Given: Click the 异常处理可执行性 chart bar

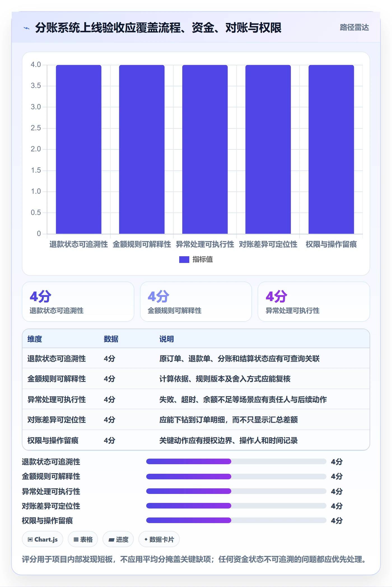Looking at the screenshot, I should (x=205, y=149).
